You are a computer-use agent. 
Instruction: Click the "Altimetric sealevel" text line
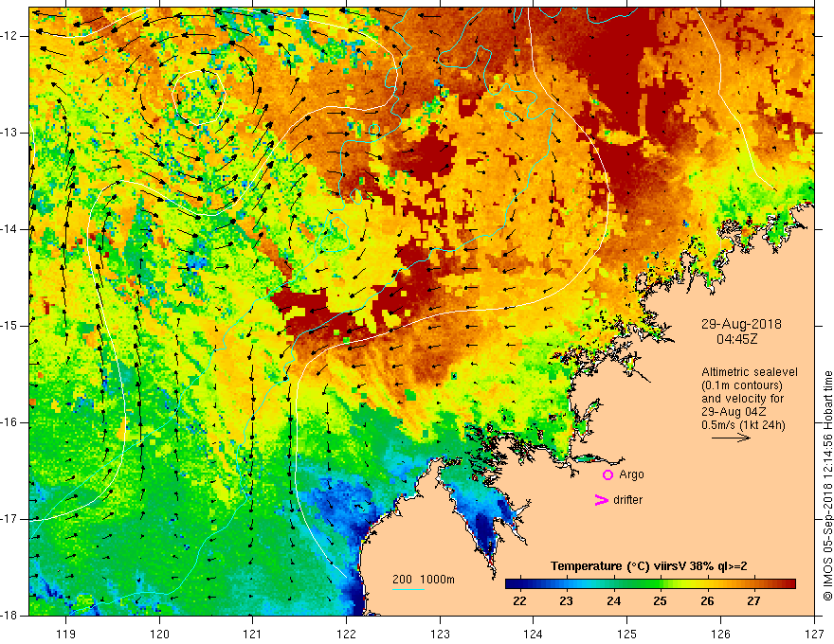point(750,372)
